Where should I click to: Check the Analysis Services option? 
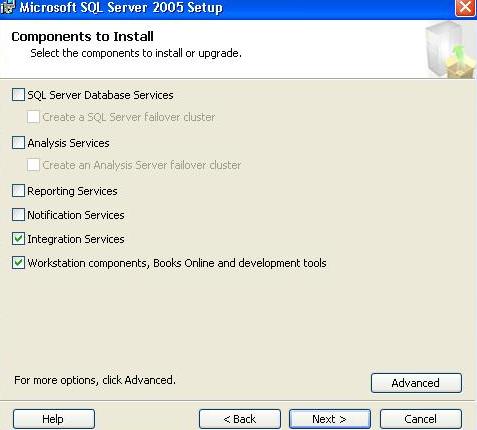(x=18, y=143)
